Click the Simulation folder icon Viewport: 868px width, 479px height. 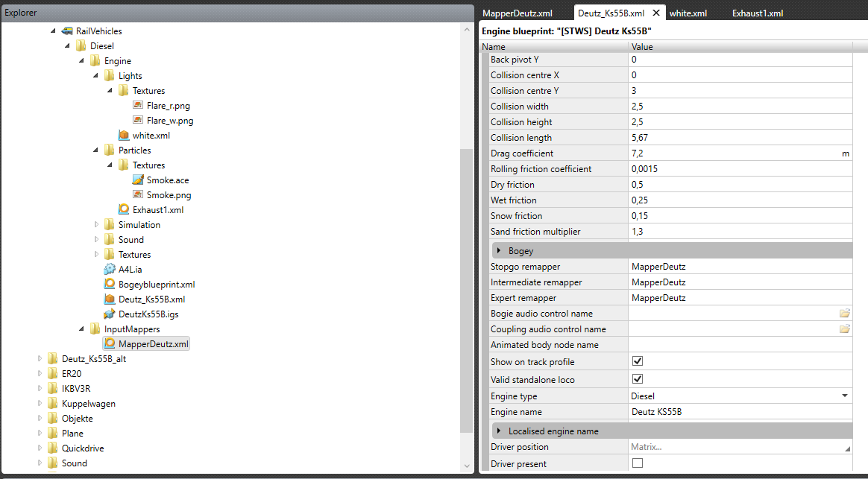click(110, 224)
